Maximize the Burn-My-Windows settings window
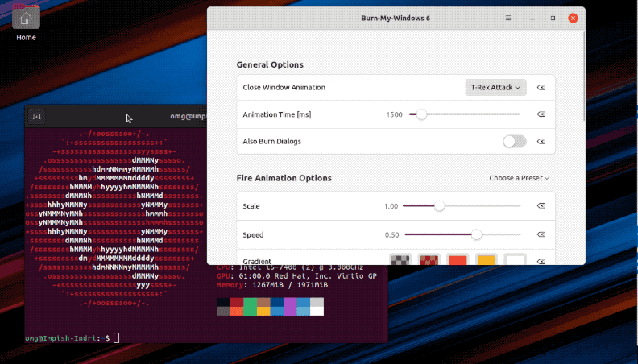 pos(553,18)
